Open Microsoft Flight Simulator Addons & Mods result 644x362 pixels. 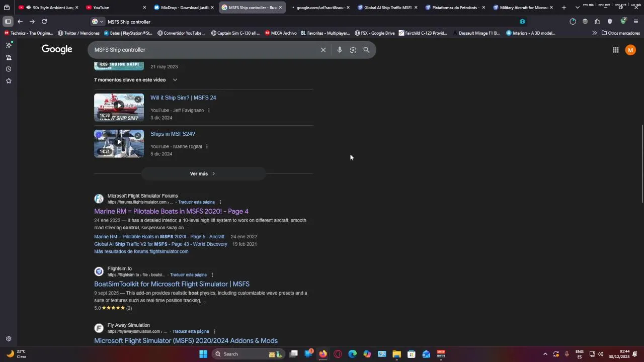(x=186, y=341)
